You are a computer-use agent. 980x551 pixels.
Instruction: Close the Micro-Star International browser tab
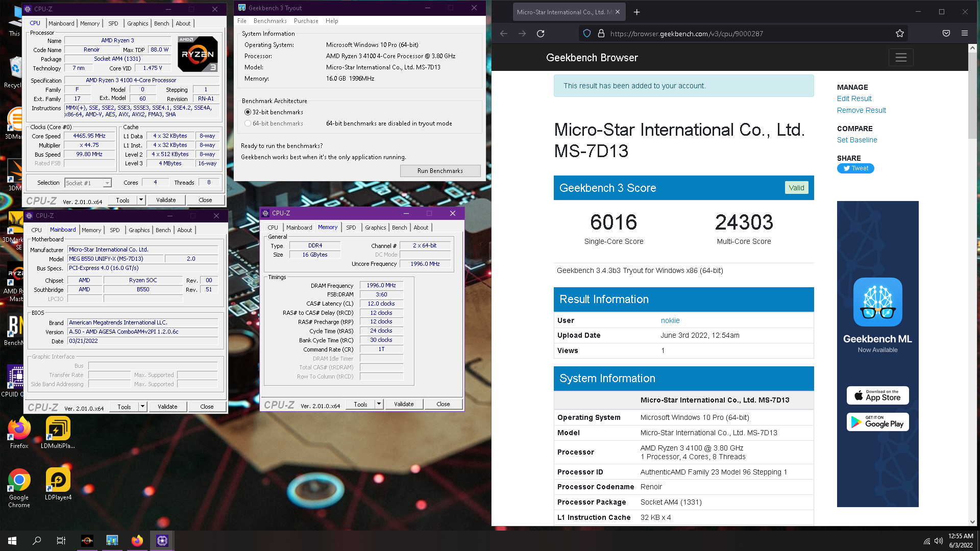pos(618,12)
